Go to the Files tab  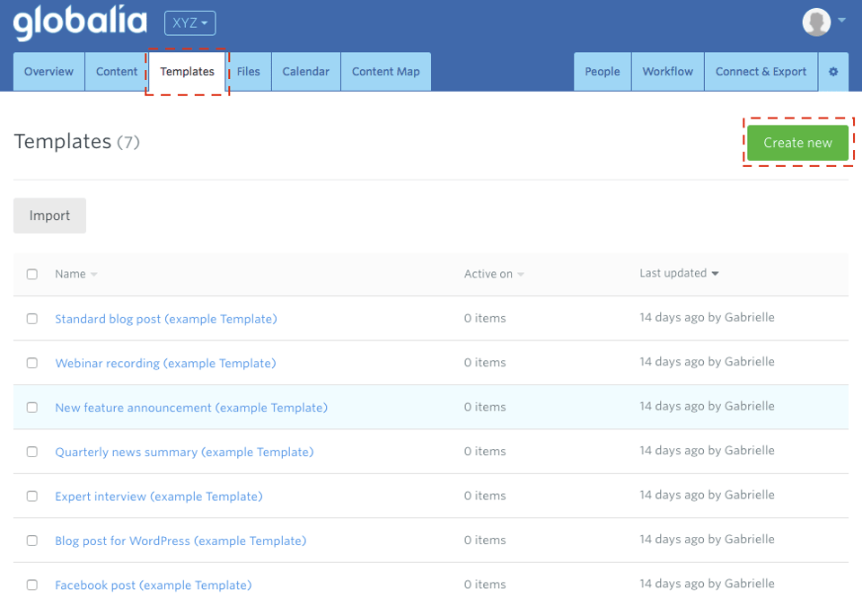tap(248, 71)
